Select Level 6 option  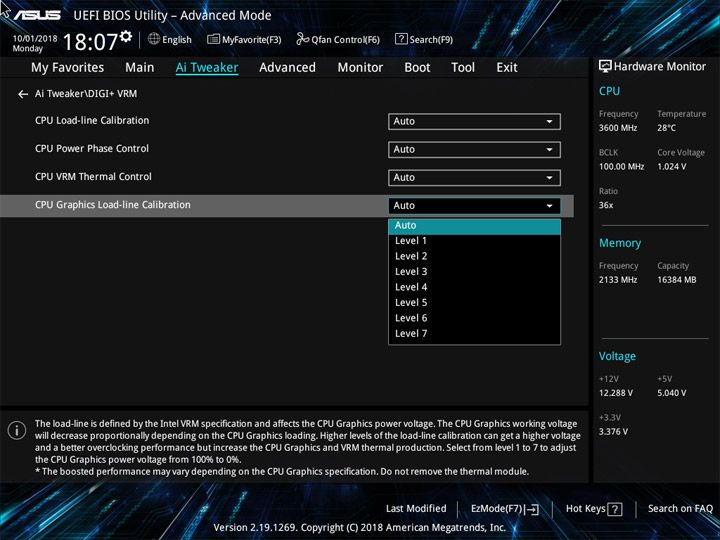pos(474,318)
